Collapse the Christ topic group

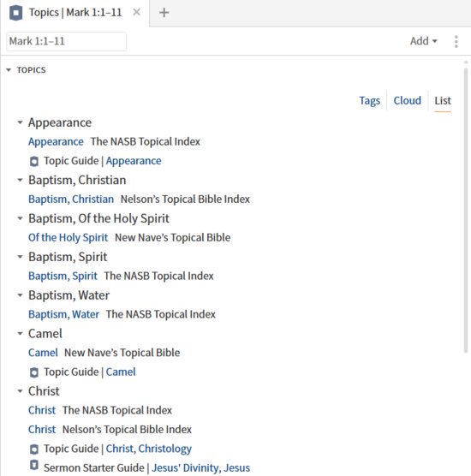(20, 391)
